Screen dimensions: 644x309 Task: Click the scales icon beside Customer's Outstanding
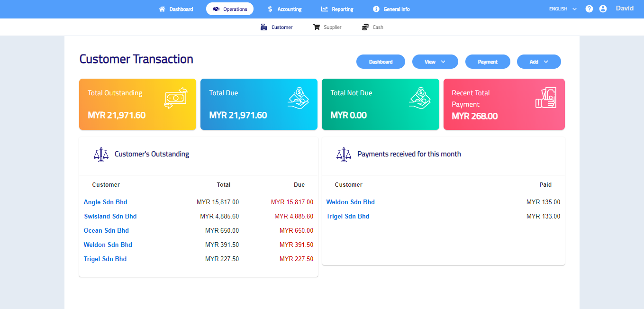click(x=101, y=154)
